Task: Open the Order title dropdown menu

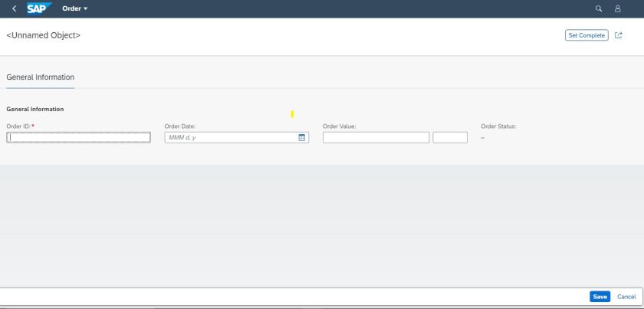Action: coord(75,8)
